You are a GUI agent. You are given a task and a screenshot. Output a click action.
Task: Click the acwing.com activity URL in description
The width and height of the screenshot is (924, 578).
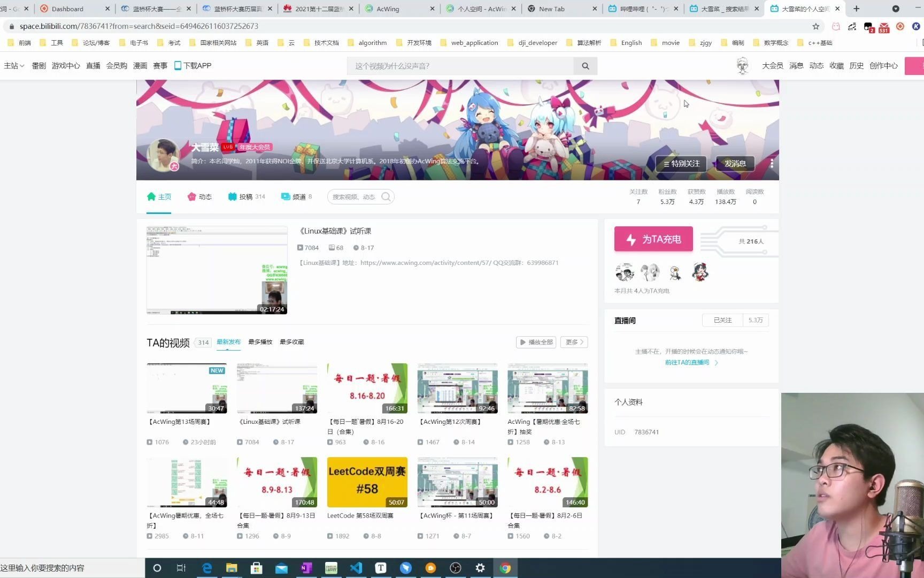426,263
